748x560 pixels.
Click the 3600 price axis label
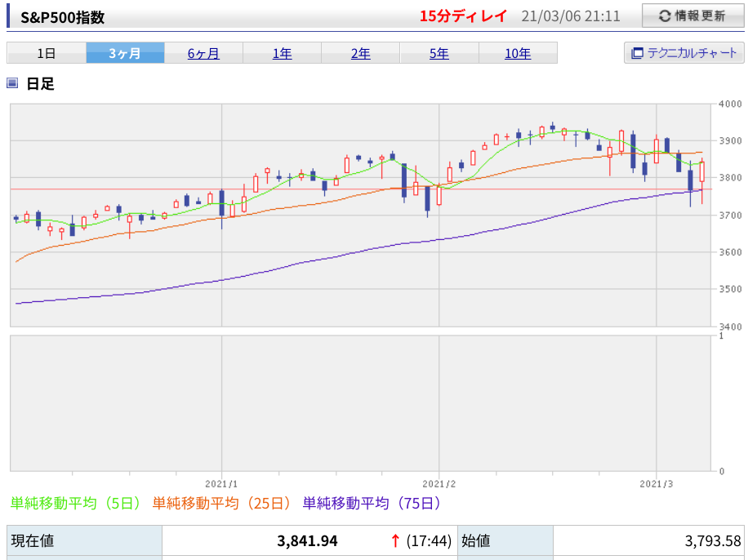(x=730, y=252)
